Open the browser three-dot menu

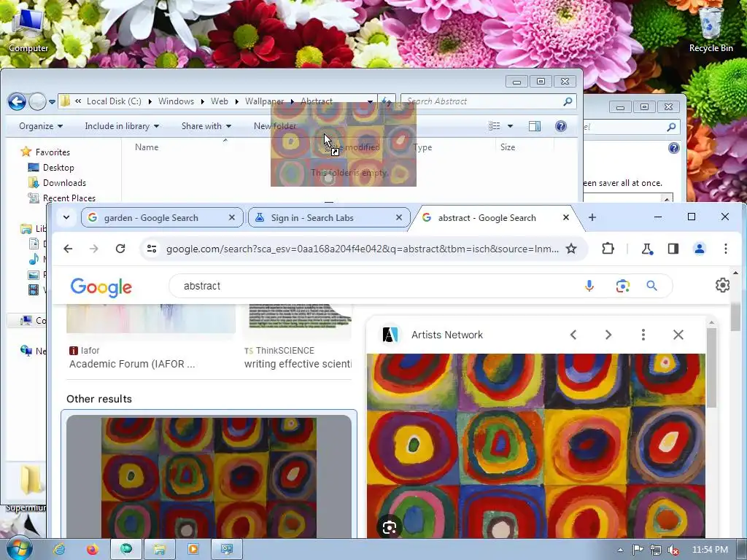726,249
